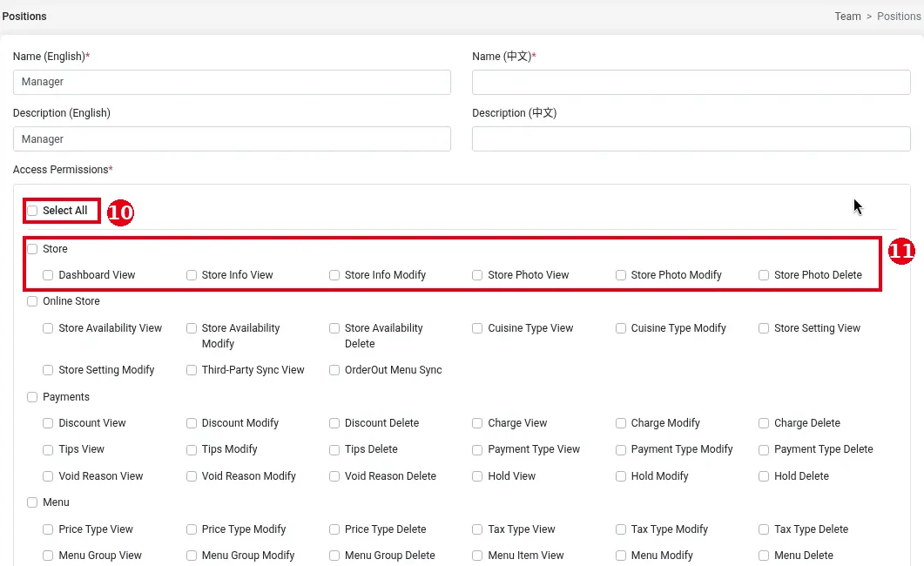Tick Tips Delete checkbox

pyautogui.click(x=334, y=449)
